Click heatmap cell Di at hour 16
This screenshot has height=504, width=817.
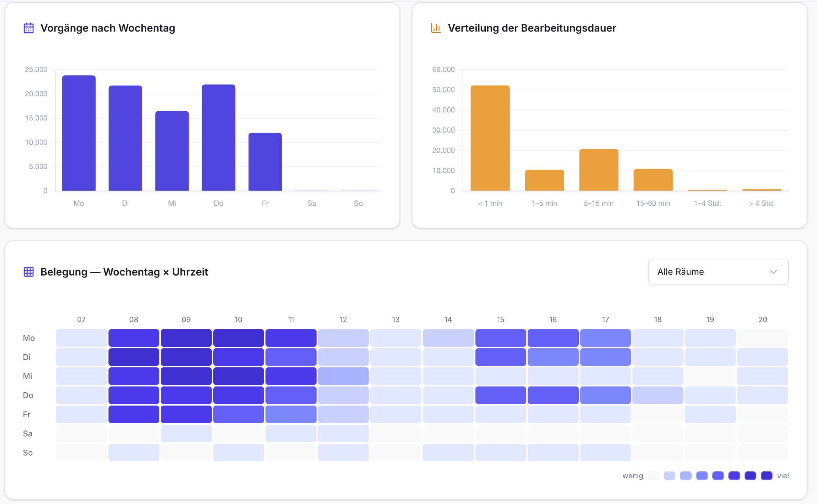pos(553,357)
